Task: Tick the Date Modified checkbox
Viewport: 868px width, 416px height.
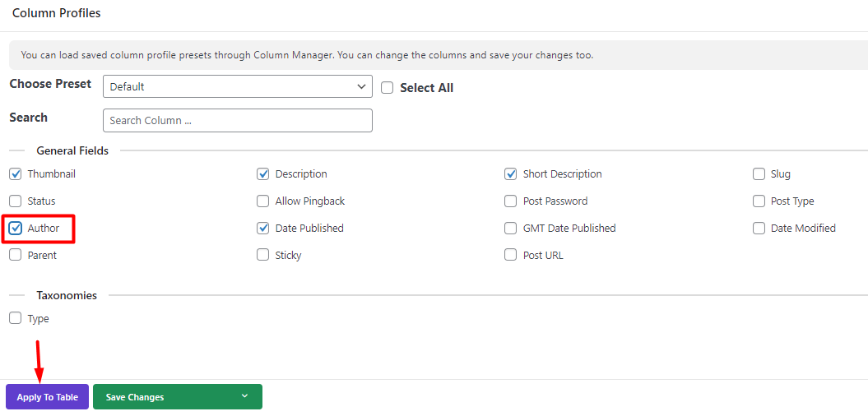Action: pos(759,229)
